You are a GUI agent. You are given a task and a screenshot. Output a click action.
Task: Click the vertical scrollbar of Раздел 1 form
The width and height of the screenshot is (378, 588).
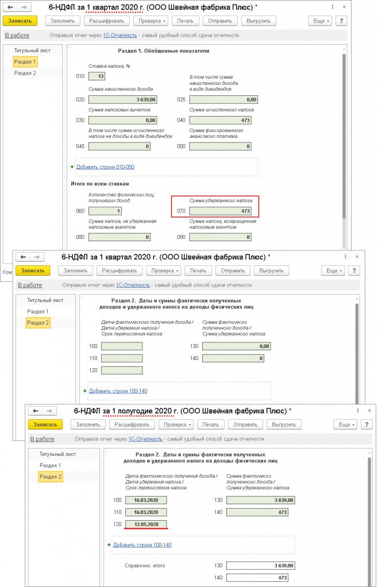(344, 138)
